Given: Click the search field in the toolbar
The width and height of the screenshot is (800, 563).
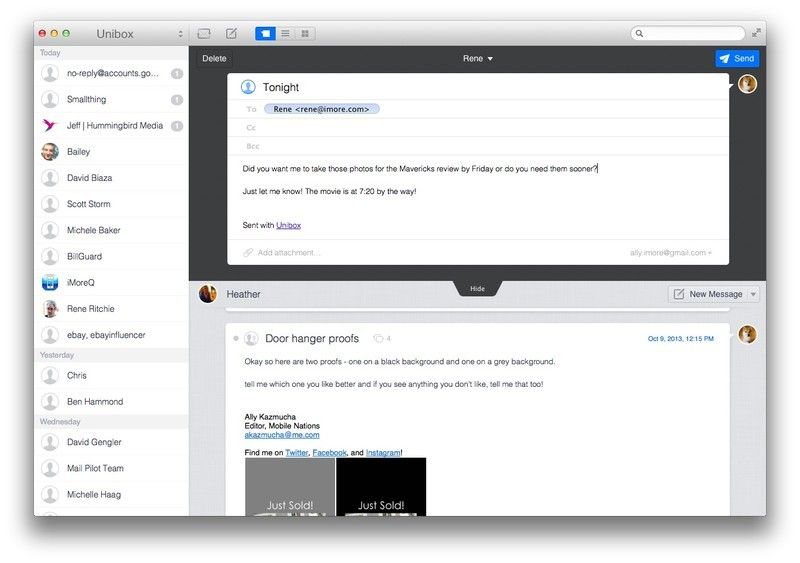Looking at the screenshot, I should (x=688, y=33).
